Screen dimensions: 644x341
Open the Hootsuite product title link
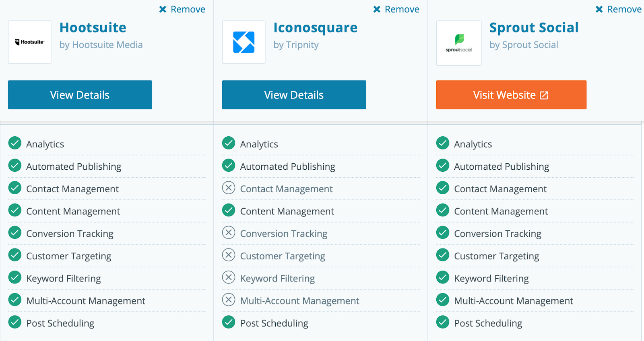tap(93, 27)
